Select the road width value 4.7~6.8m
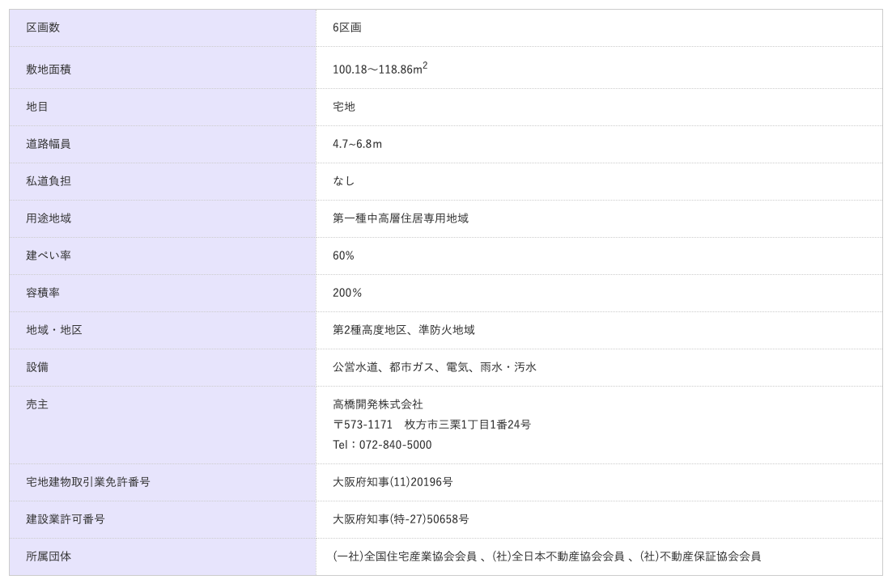 [357, 144]
